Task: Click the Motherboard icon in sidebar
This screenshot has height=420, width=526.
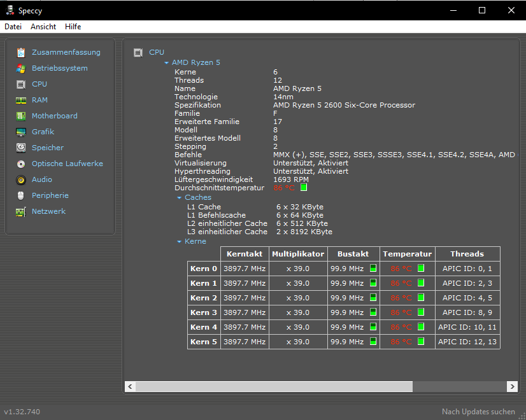Action: (x=21, y=116)
